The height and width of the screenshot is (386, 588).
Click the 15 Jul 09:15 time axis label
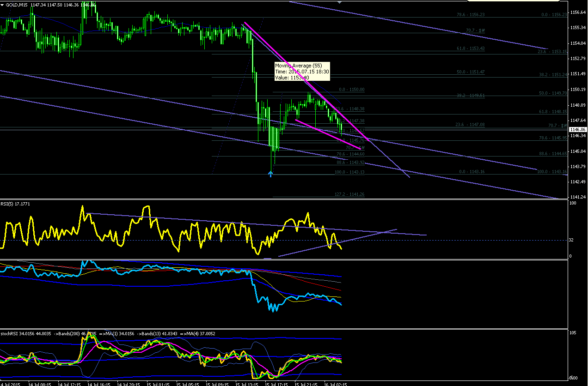tap(217, 384)
